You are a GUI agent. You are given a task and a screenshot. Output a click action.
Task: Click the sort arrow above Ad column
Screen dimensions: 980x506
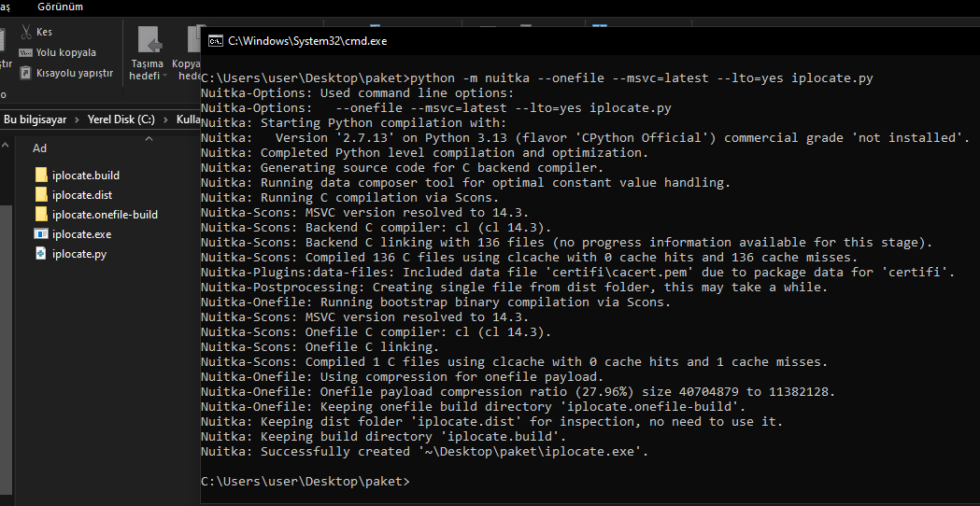click(149, 139)
